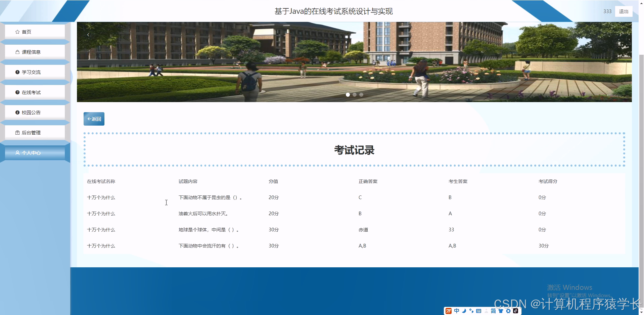The height and width of the screenshot is (315, 644).
Task: Click the bag icon next to 课程信息
Action: pos(17,52)
